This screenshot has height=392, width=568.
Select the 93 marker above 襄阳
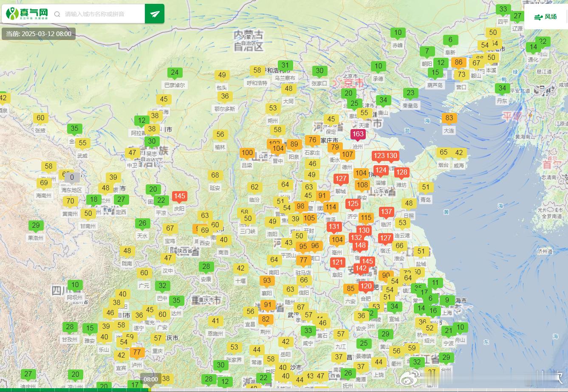pos(267,281)
